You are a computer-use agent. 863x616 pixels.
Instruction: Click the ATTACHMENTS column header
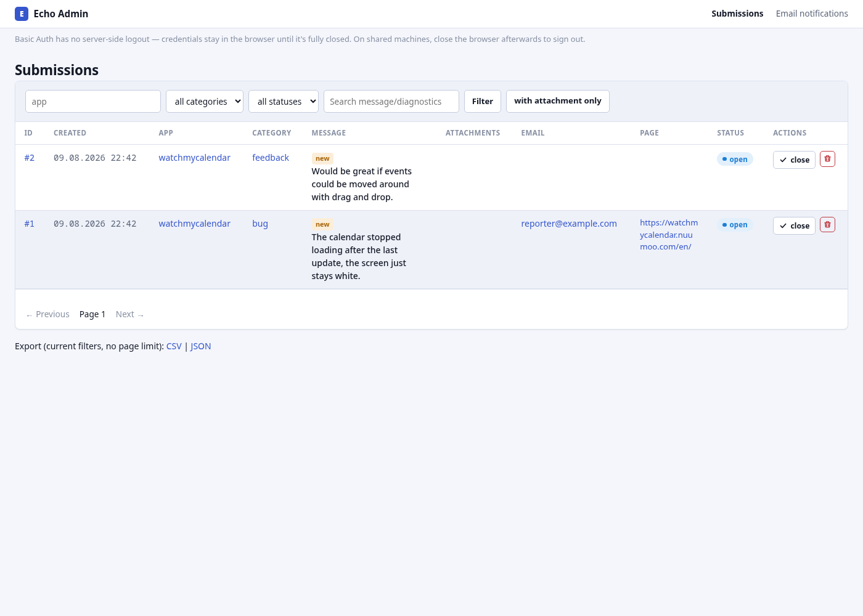click(x=473, y=133)
